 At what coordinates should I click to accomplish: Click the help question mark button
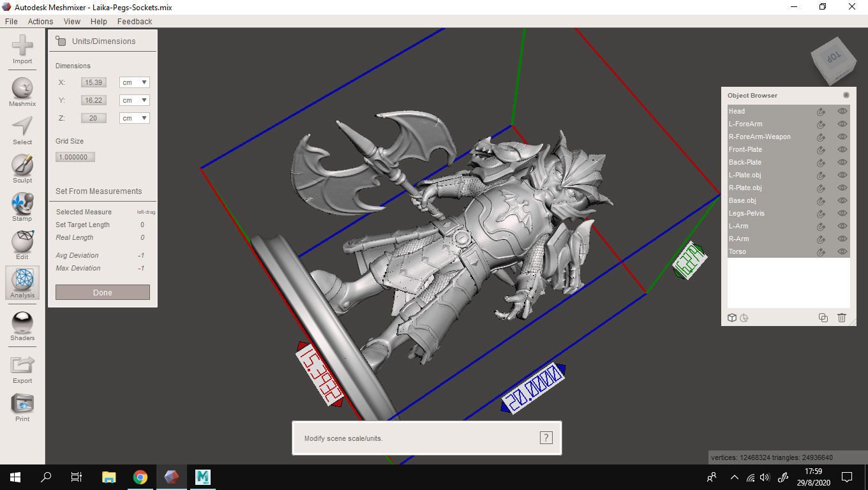(x=546, y=438)
